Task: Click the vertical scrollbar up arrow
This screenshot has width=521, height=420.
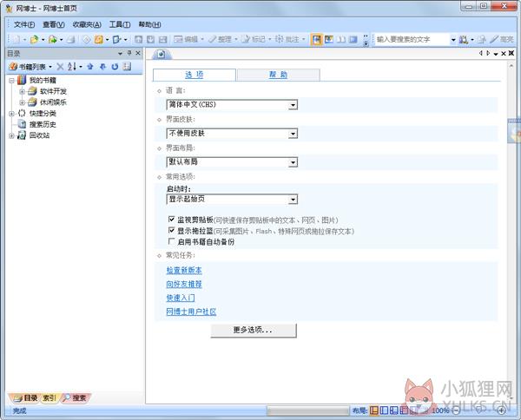Action: (x=511, y=66)
